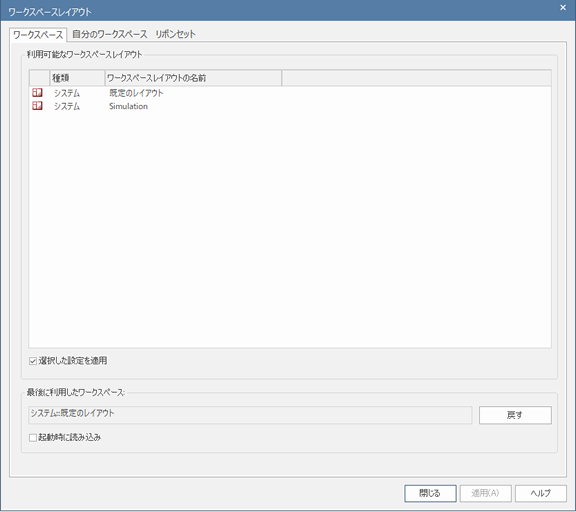
Task: Sort by ワークスペースレイアウトの名前 column header
Action: [193, 78]
